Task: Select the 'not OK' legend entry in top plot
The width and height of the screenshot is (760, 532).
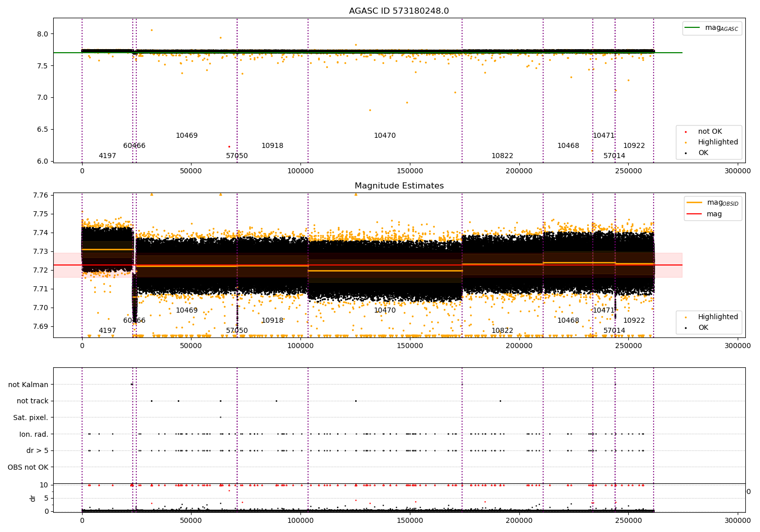Action: pyautogui.click(x=710, y=132)
